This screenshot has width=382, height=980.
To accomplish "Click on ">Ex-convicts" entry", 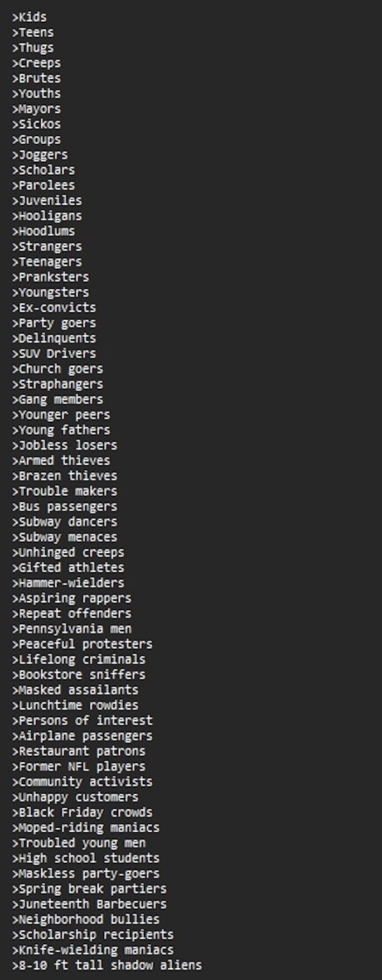I will click(54, 307).
